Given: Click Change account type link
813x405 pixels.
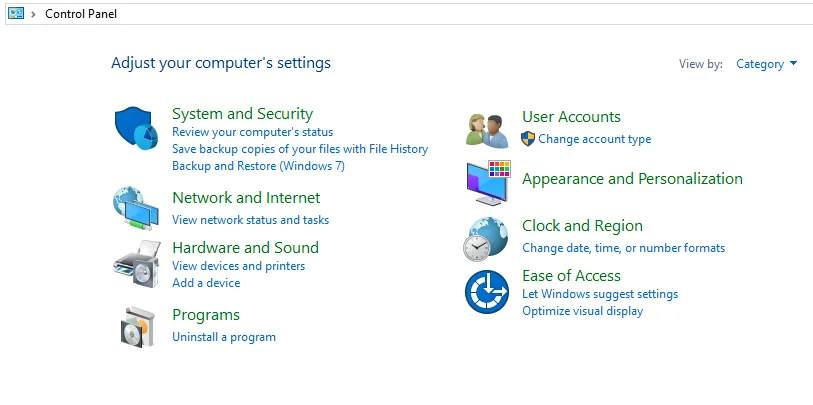Looking at the screenshot, I should [595, 139].
